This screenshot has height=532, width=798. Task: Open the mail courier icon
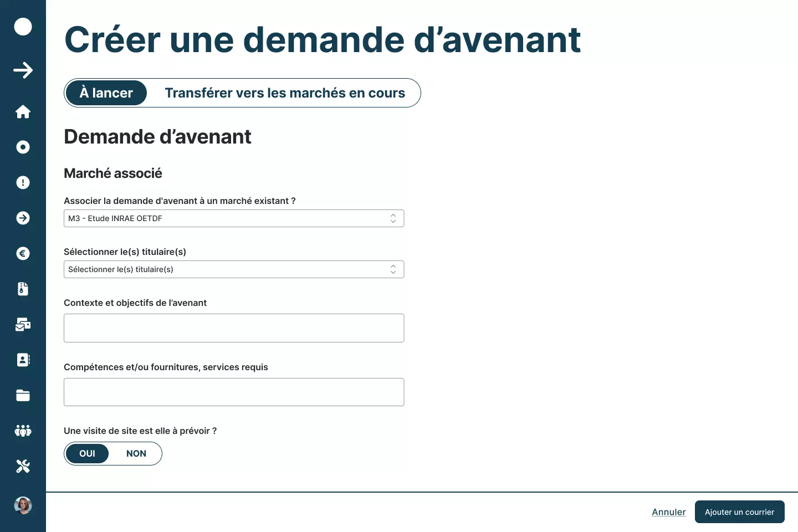pos(23,325)
